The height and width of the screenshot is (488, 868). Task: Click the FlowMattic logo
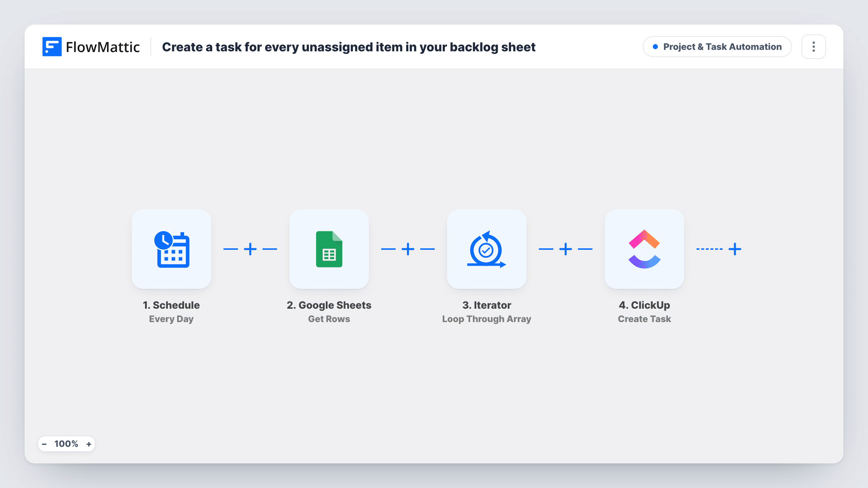coord(91,47)
